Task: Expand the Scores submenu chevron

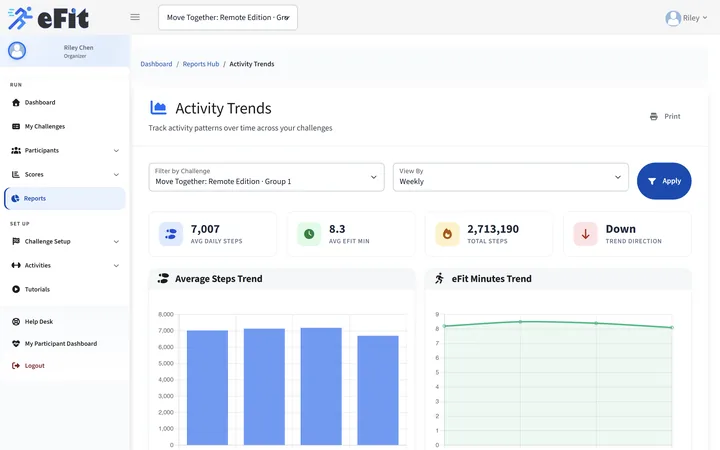Action: click(x=116, y=174)
